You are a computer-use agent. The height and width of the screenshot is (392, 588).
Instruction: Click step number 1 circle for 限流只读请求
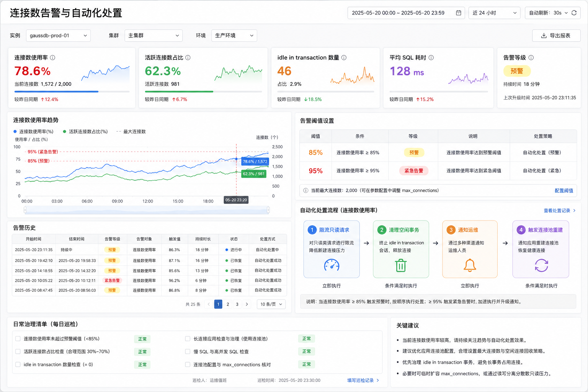pyautogui.click(x=312, y=230)
